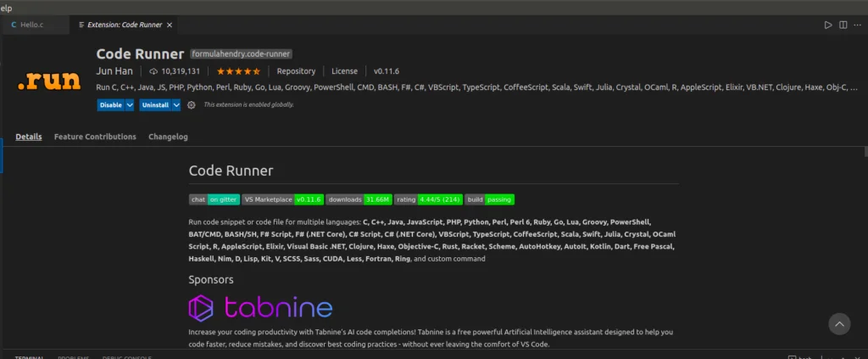This screenshot has width=868, height=359.
Task: Open the Changelog tab
Action: [x=168, y=137]
